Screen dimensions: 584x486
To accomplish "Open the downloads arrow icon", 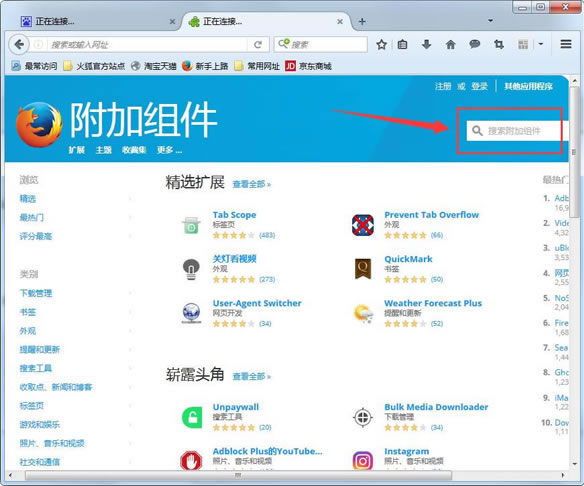I will [x=426, y=45].
